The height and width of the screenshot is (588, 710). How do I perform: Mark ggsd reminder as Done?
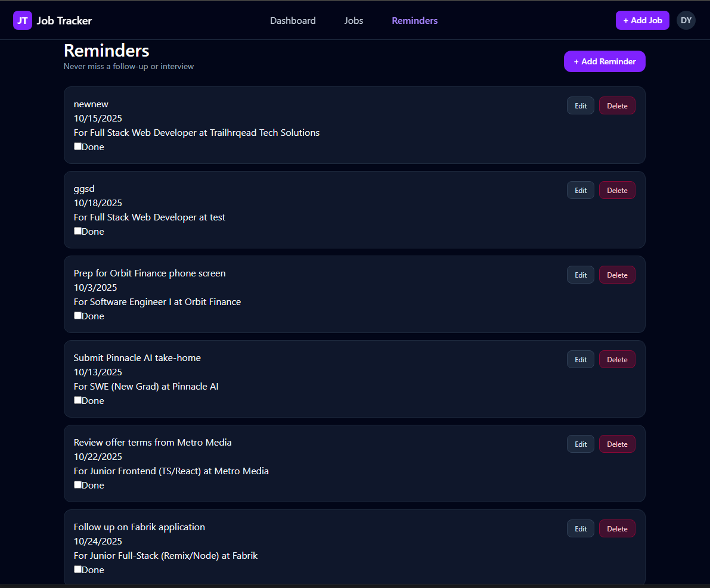(x=77, y=231)
